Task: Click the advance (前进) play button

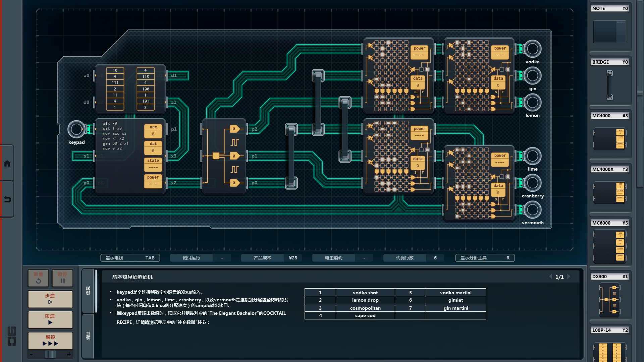Action: pos(50,319)
